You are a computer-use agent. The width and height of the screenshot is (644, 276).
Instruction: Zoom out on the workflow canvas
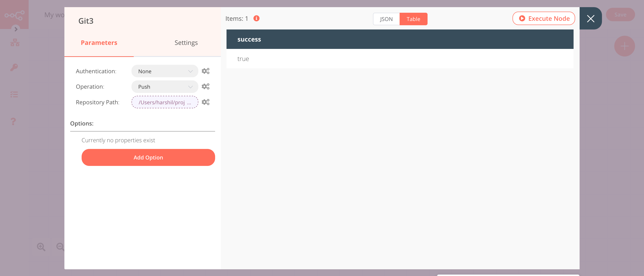(60, 247)
